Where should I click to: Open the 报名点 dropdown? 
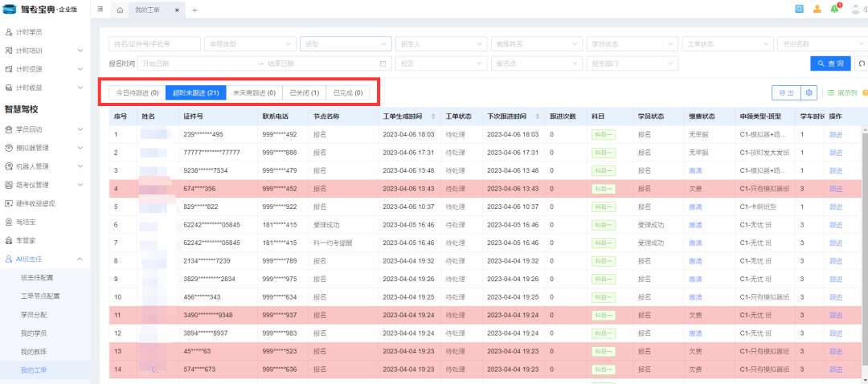[x=537, y=63]
